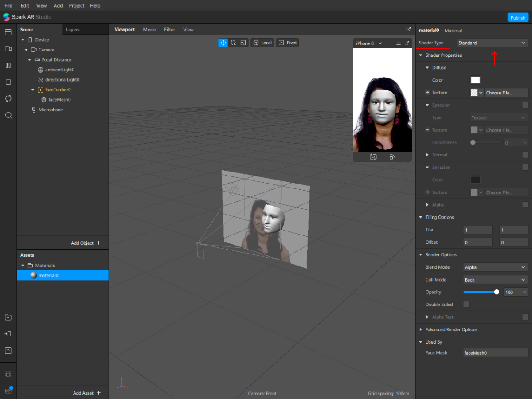
Task: Switch to the Layers tab
Action: [x=73, y=30]
